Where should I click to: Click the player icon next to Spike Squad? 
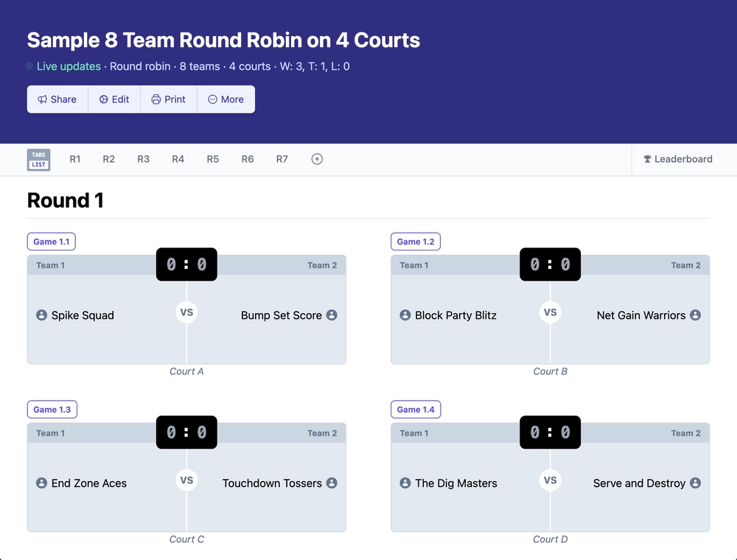(42, 315)
